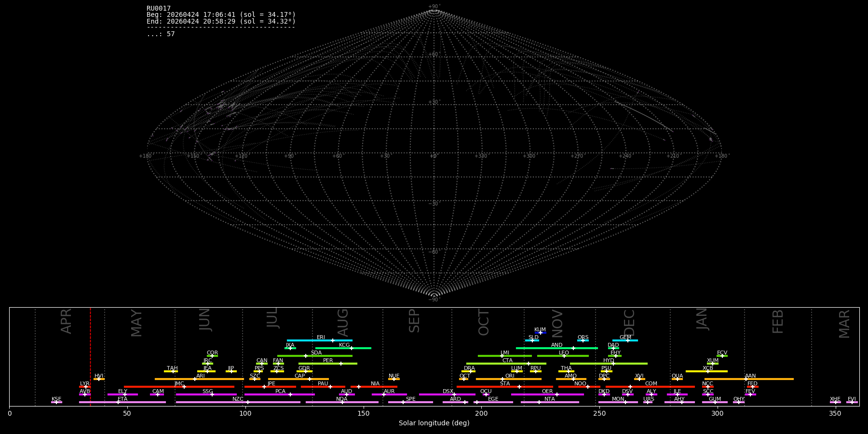868x434 pixels.
Task: Select the XHE shower label
Action: 835,399
